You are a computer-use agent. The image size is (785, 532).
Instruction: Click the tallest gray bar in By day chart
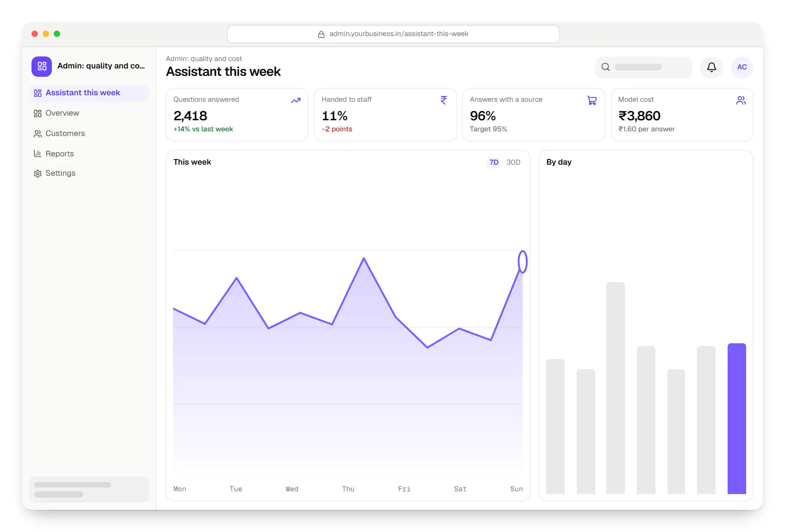pos(615,388)
